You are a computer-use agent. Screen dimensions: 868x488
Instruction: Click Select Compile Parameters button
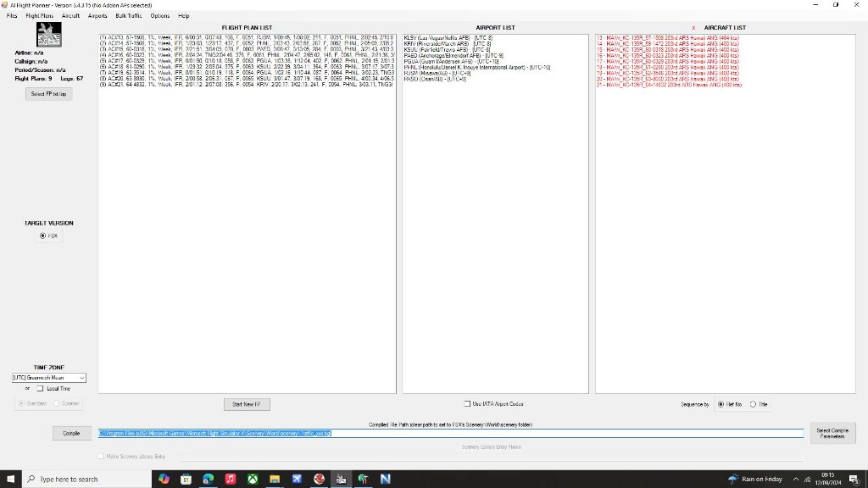point(832,433)
